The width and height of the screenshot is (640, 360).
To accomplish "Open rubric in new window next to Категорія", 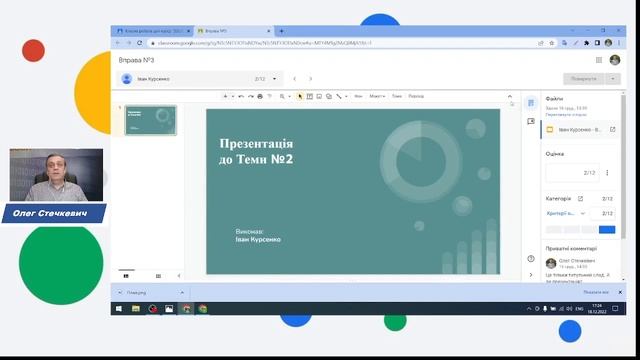I will (580, 199).
